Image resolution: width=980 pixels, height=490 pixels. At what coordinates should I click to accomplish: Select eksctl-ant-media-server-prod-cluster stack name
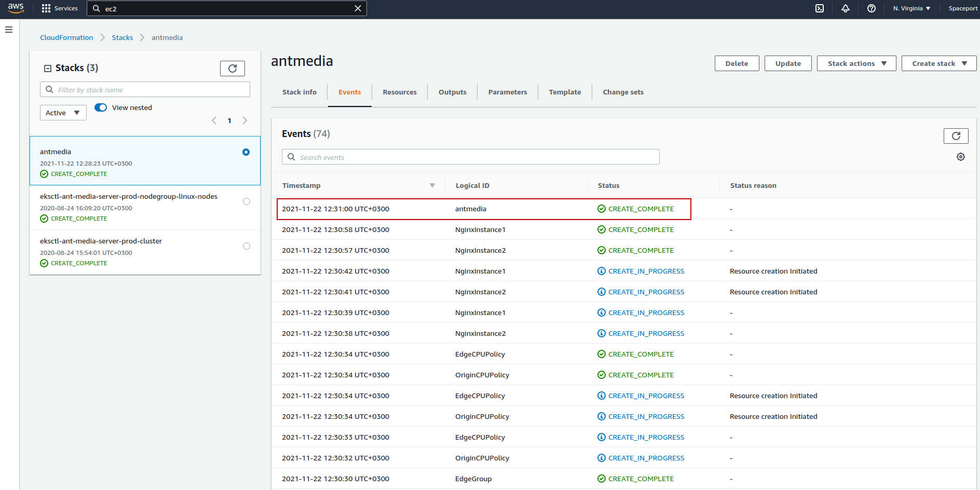[x=101, y=241]
